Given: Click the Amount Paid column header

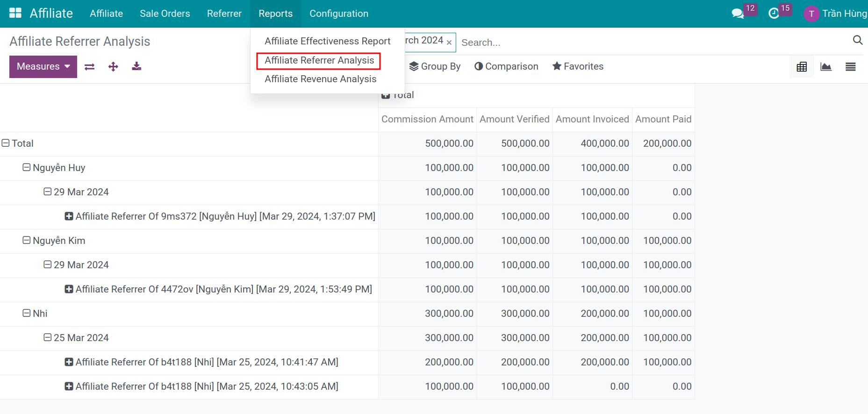Looking at the screenshot, I should [663, 119].
